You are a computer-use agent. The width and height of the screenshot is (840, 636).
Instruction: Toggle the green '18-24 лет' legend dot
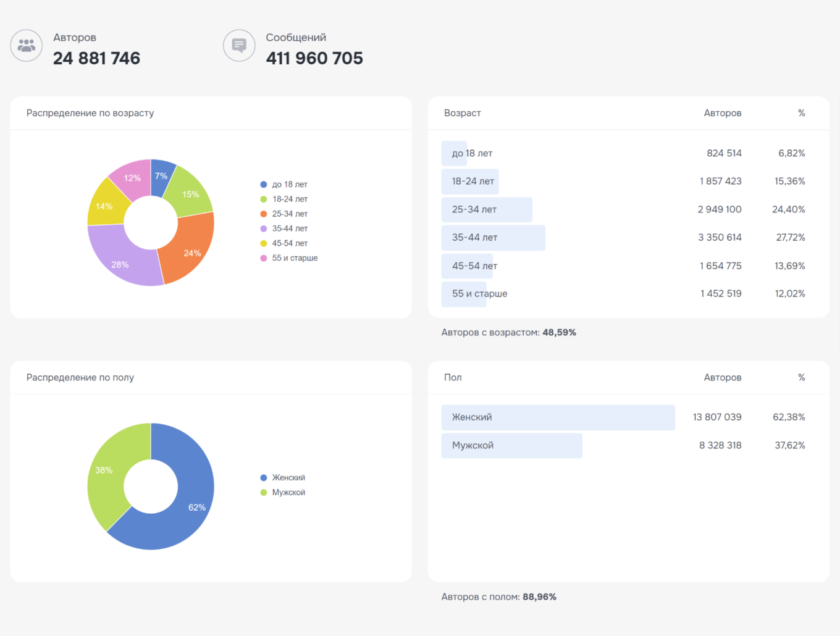[264, 199]
